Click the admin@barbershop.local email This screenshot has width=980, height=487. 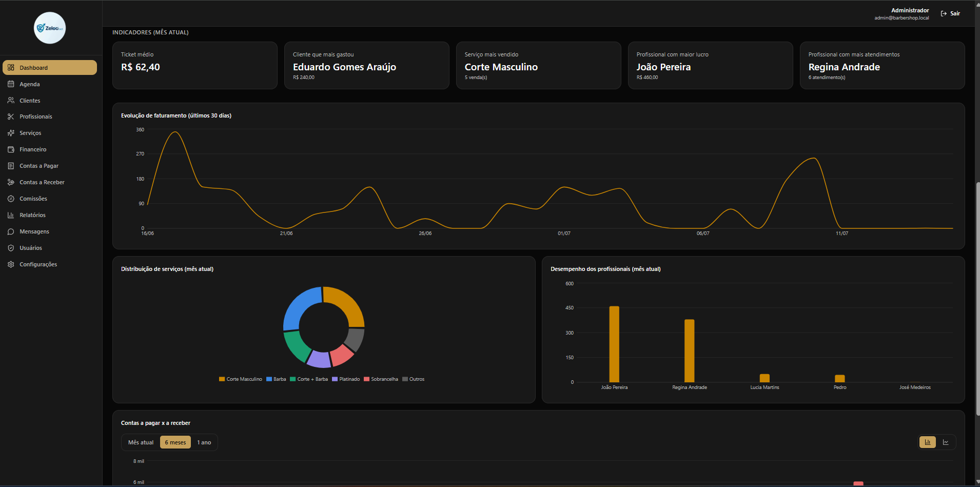pos(901,18)
